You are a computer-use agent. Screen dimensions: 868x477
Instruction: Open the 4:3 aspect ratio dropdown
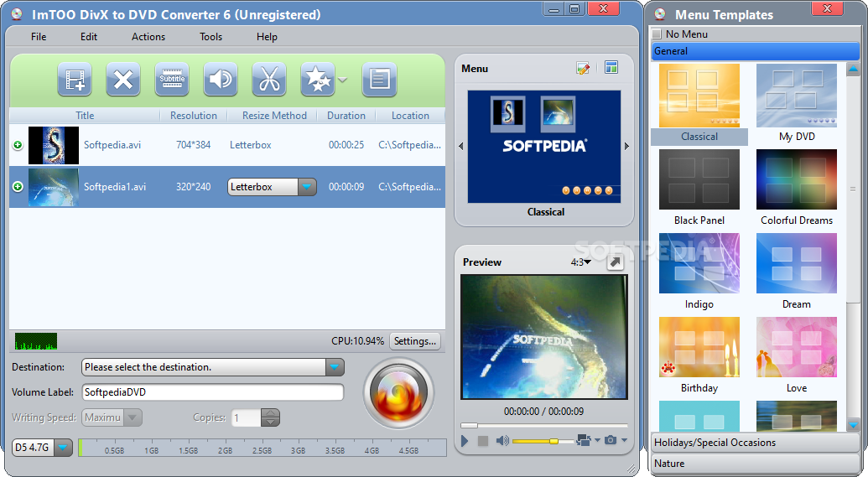tap(581, 262)
